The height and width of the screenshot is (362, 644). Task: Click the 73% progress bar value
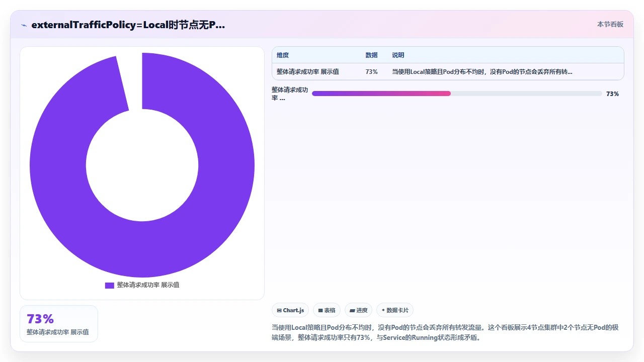point(612,94)
